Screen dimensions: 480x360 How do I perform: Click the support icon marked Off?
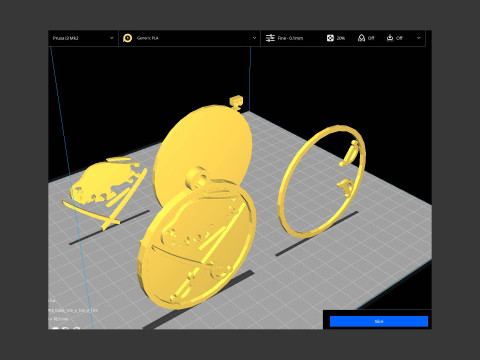click(x=361, y=38)
